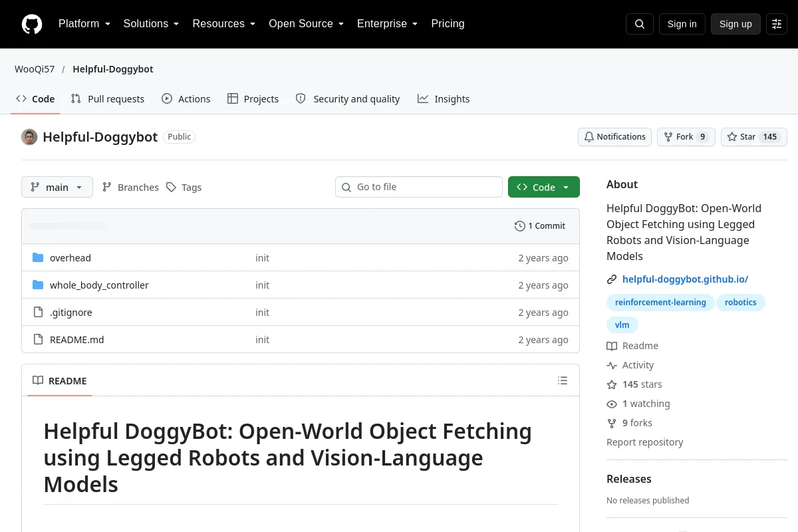Viewport: 798px width, 532px height.
Task: Click the Sign in button
Action: 682,24
